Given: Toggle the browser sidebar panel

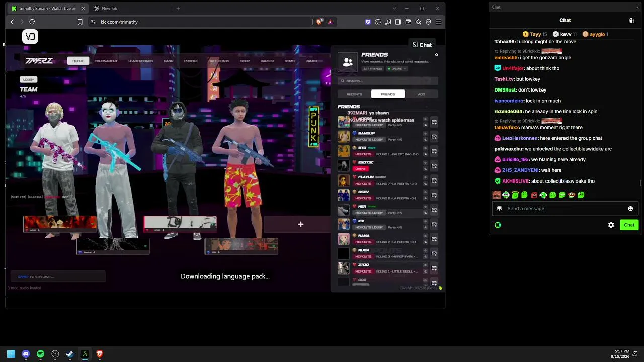Looking at the screenshot, I should point(398,22).
